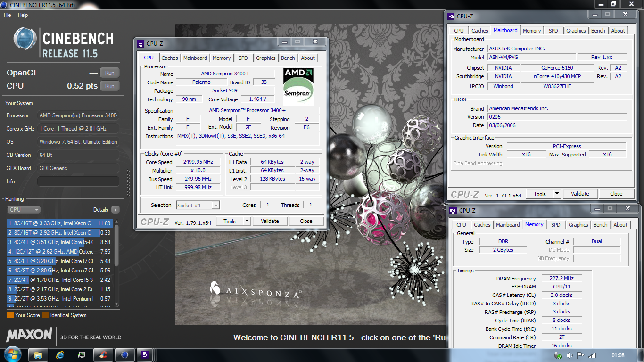Click the network signal tray icon
The width and height of the screenshot is (644, 362).
[x=592, y=355]
